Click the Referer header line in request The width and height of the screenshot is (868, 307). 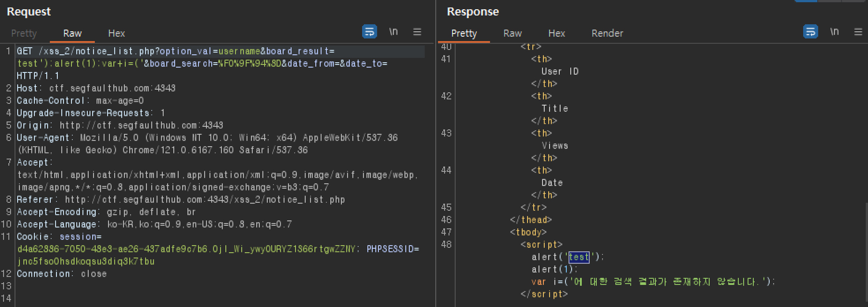coord(181,200)
